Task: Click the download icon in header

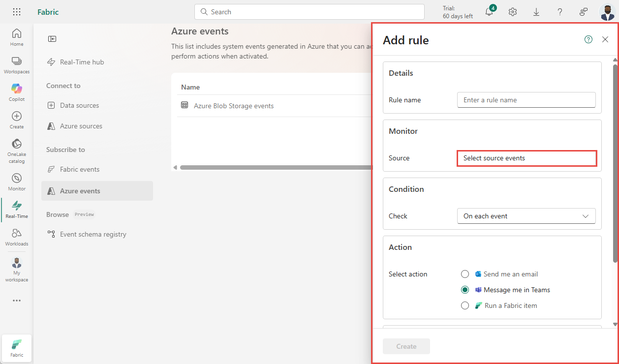Action: (x=536, y=12)
